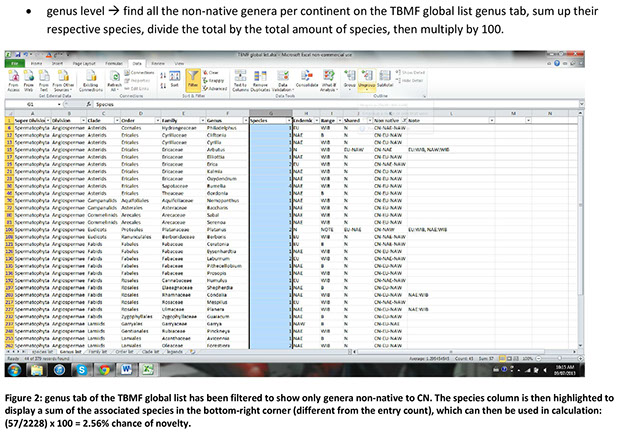Open the Genus column filter dropdown

246,120
